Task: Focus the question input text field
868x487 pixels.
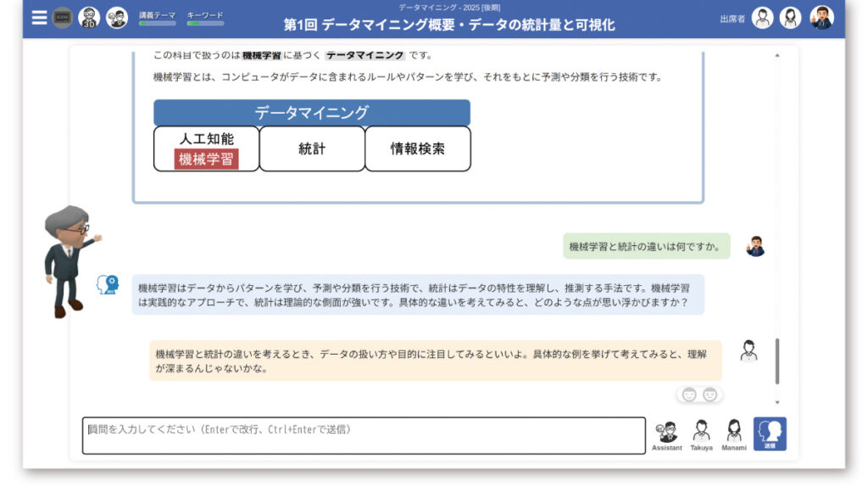Action: (364, 435)
